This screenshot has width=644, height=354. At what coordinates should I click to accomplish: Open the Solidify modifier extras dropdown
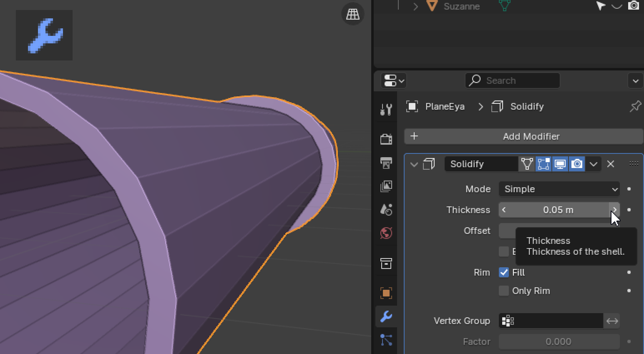click(594, 164)
